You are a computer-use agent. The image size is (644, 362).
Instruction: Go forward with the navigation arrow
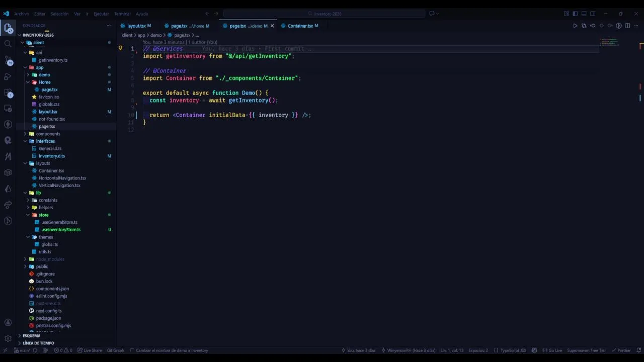click(x=216, y=14)
